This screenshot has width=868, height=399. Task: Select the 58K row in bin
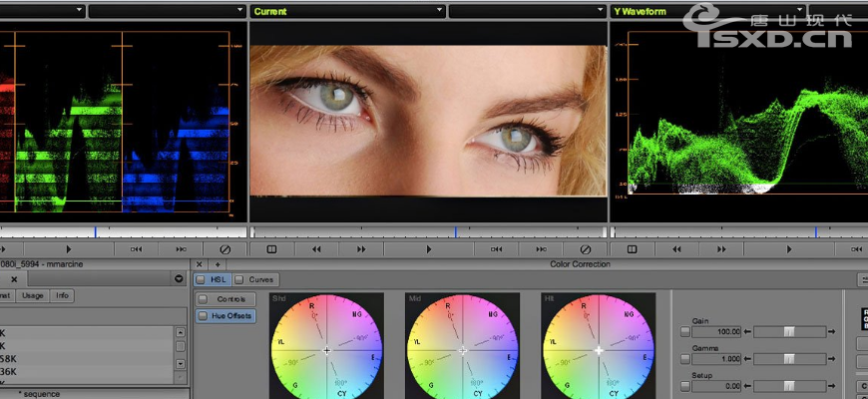pyautogui.click(x=86, y=359)
